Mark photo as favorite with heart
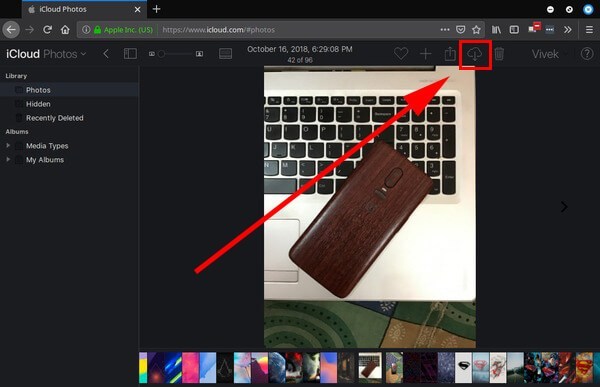Viewport: 600px width, 387px height. click(x=401, y=54)
